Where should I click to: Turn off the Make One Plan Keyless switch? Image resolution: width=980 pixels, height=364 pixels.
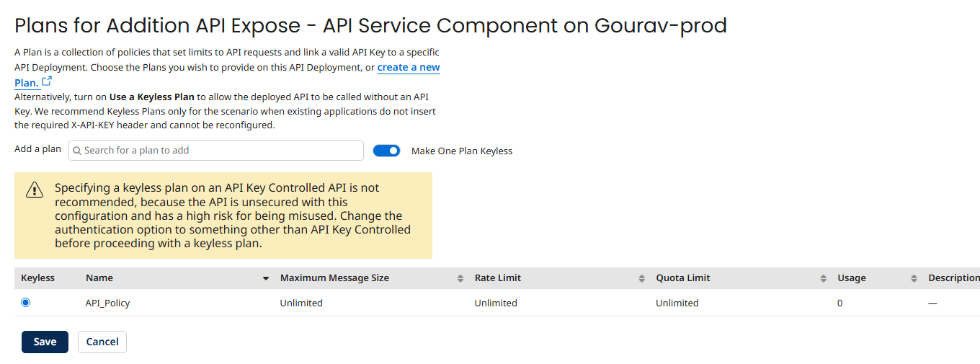coord(386,151)
